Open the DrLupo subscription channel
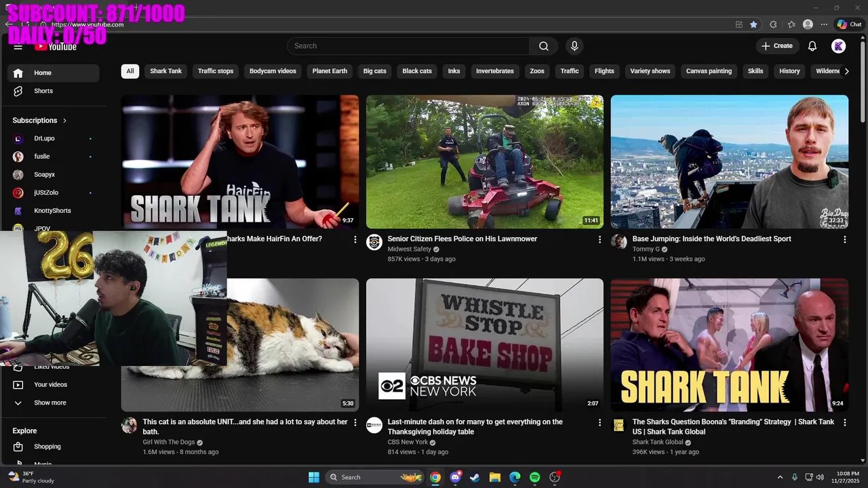The image size is (868, 488). (54, 138)
